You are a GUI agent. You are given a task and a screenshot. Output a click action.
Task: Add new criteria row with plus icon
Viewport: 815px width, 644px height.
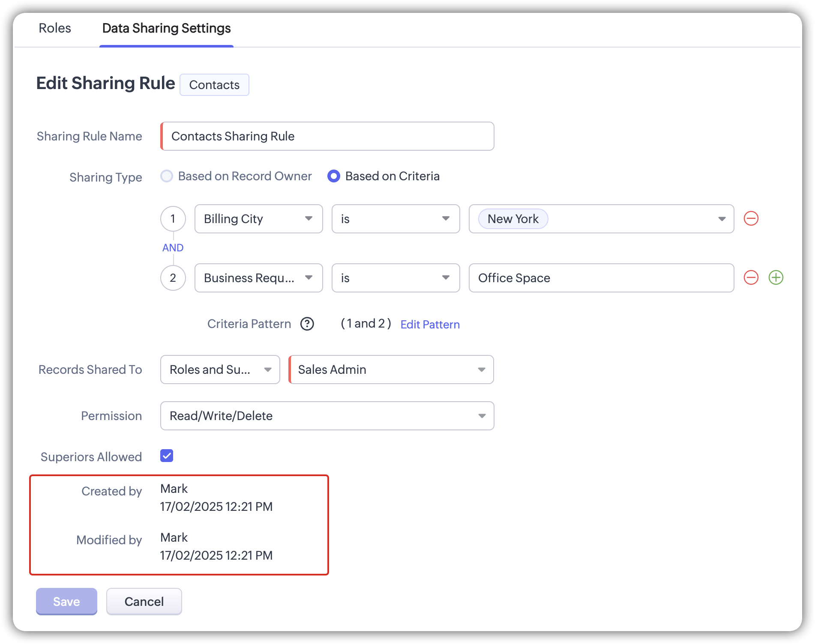click(x=776, y=277)
